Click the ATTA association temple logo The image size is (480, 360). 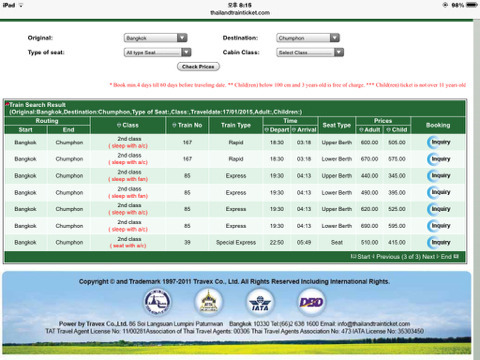209,302
